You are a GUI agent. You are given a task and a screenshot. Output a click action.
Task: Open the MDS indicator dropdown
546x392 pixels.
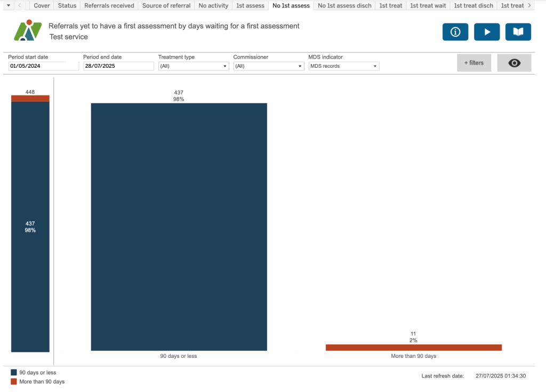click(x=343, y=66)
